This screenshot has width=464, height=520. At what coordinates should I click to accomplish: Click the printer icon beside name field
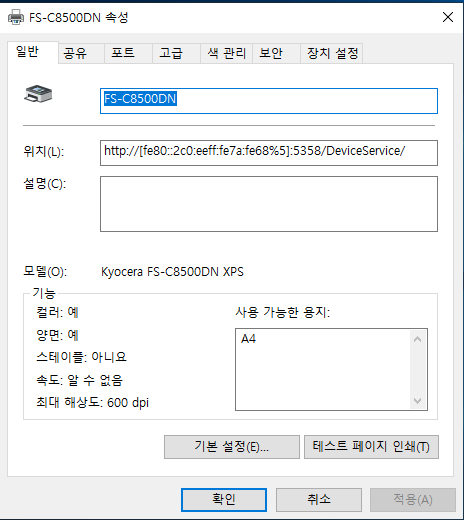[x=38, y=93]
